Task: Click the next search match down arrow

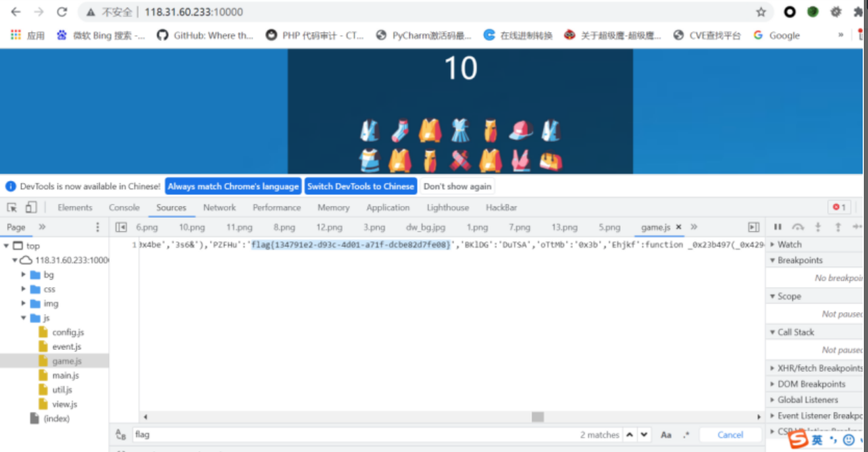Action: click(643, 435)
